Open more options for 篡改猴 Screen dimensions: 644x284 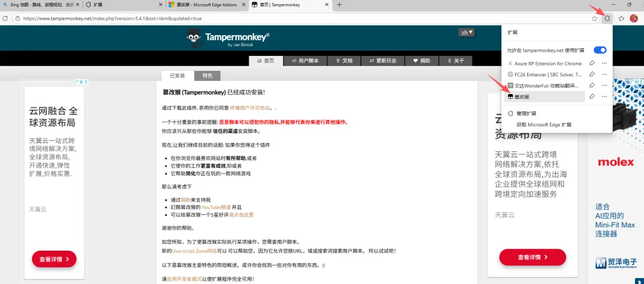(604, 96)
